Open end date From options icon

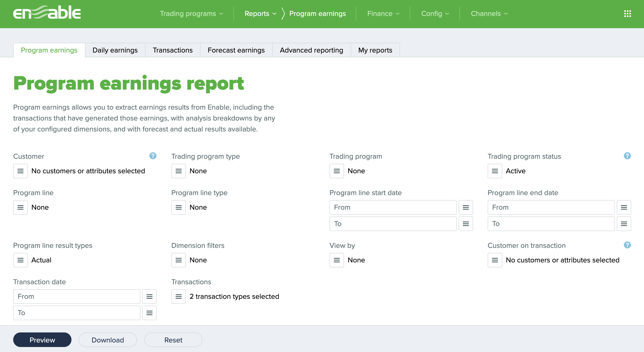pyautogui.click(x=624, y=207)
